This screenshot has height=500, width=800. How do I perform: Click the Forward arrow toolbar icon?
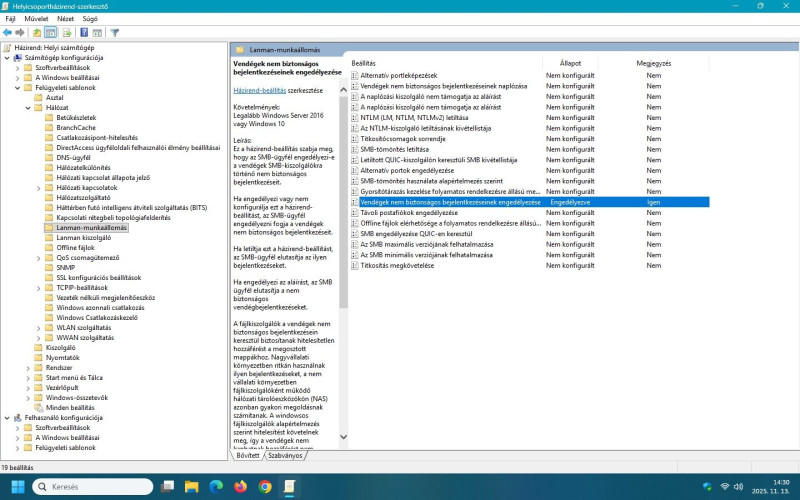(x=20, y=33)
